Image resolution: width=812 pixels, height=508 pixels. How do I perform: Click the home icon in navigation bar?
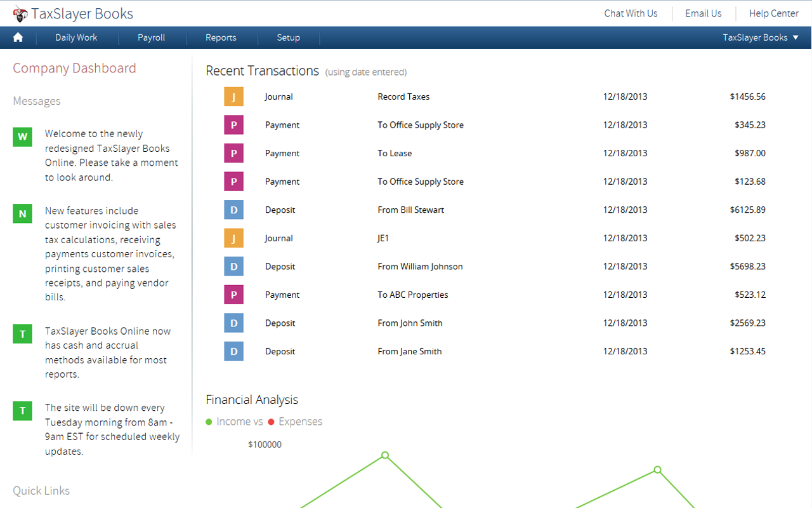coord(18,37)
